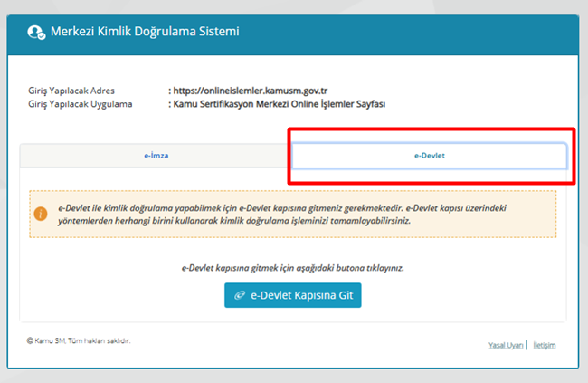Screen dimensions: 588x383
Task: Click the link icon on e-Devlet button
Action: tap(240, 295)
